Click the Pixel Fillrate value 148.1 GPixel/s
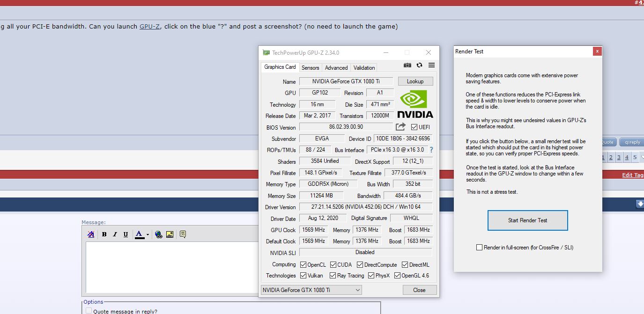Viewport: 644px width, 314px height. (320, 173)
